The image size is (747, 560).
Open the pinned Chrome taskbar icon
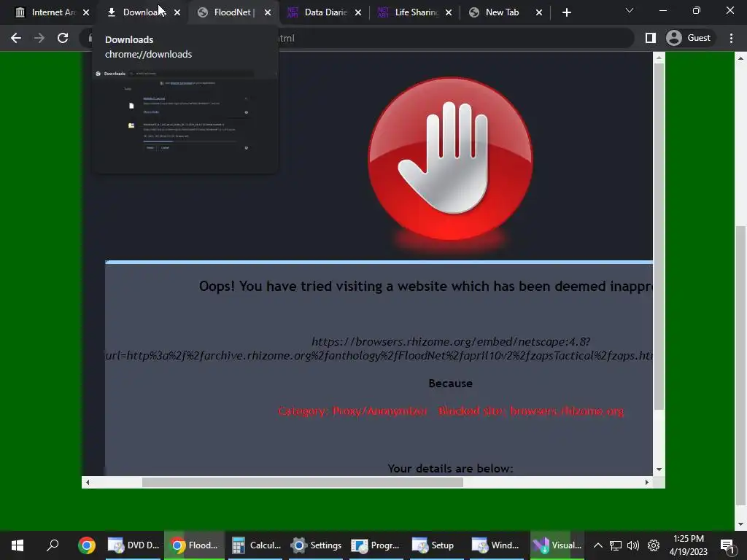[87, 545]
